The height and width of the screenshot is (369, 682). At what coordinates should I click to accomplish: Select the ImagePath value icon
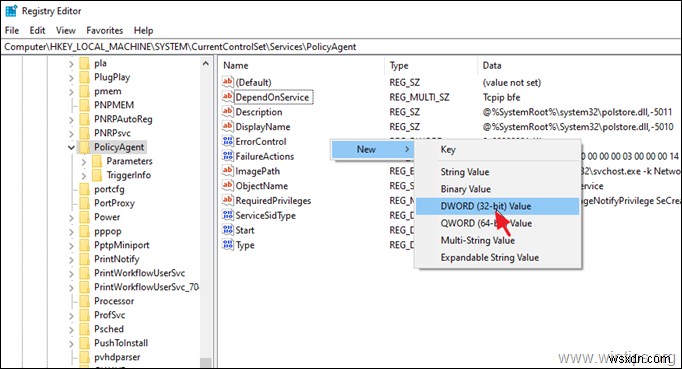point(227,171)
